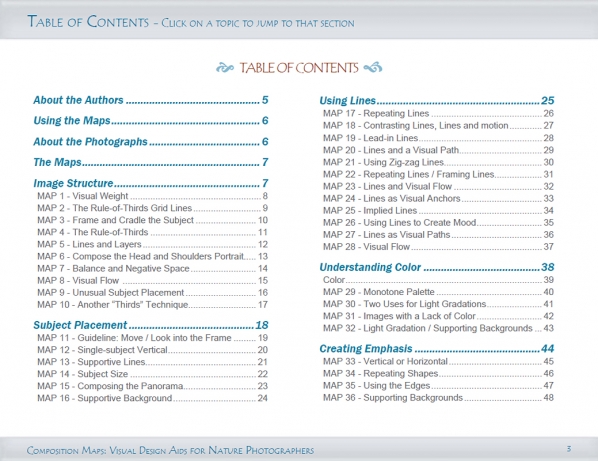Open MAP 16 Supportive Background entry

152,398
